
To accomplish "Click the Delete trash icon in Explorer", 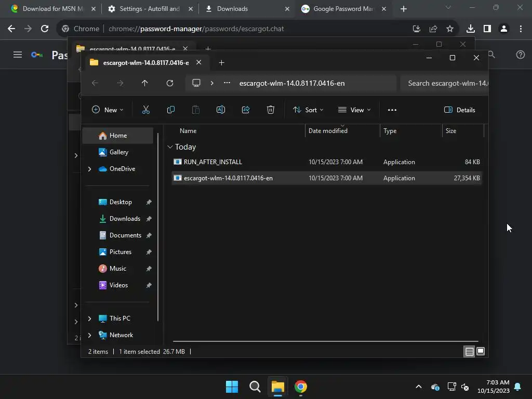I will [x=270, y=110].
